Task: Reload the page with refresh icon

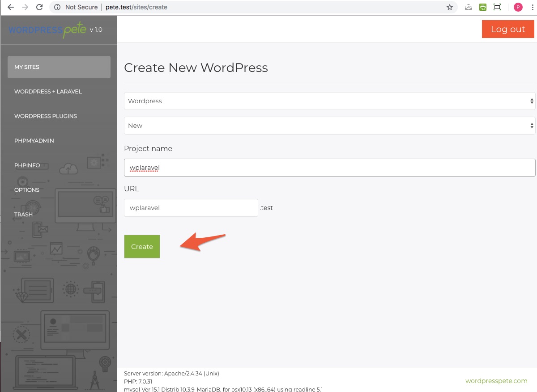Action: (39, 7)
